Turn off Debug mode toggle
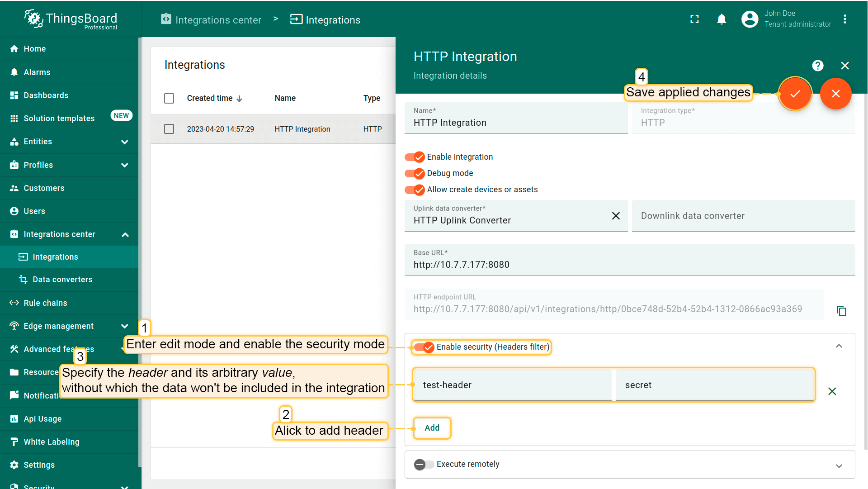The image size is (868, 489). [x=415, y=173]
